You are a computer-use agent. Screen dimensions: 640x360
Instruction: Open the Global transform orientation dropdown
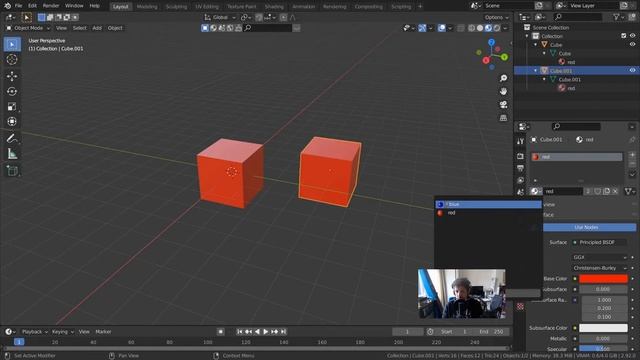(220, 17)
